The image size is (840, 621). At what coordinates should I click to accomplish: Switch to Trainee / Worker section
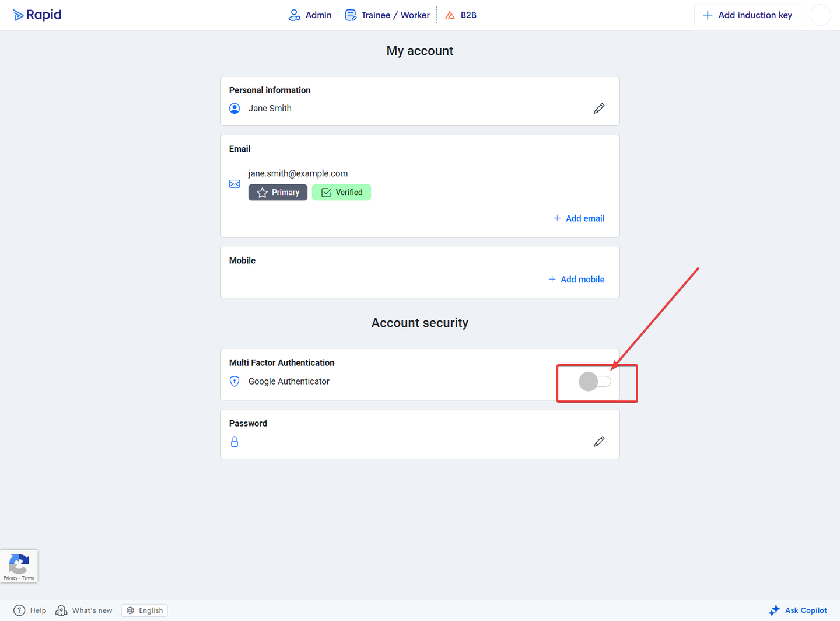point(387,15)
